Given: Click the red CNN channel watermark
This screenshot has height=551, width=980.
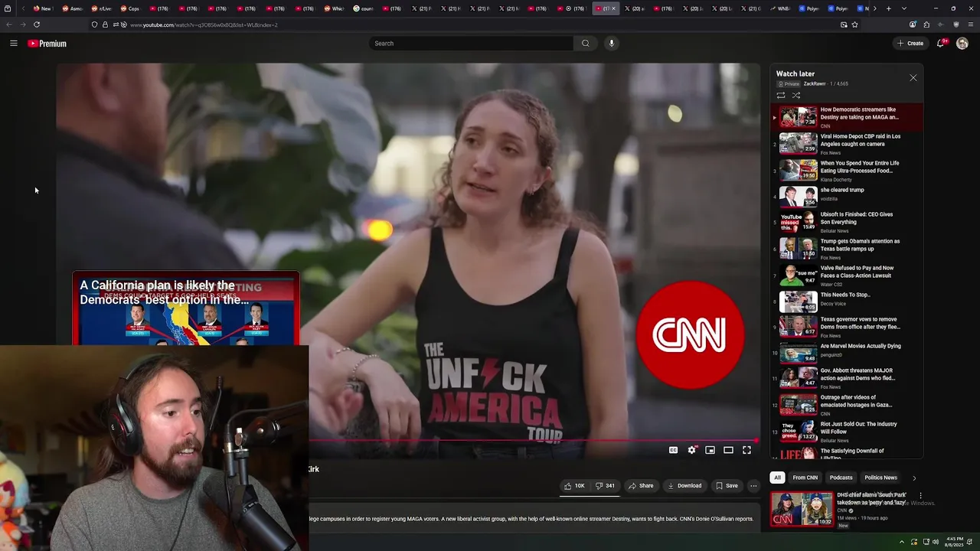Looking at the screenshot, I should (690, 335).
